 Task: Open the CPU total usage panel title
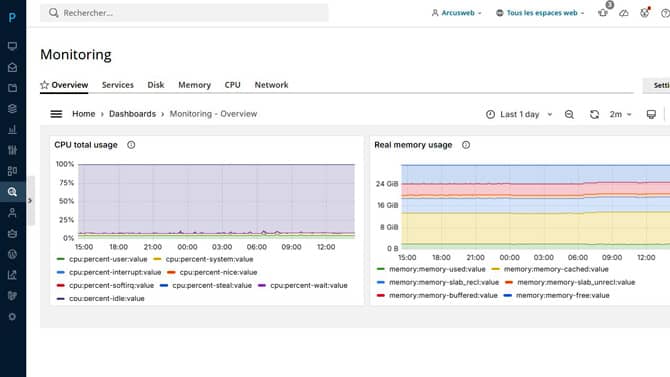point(86,145)
